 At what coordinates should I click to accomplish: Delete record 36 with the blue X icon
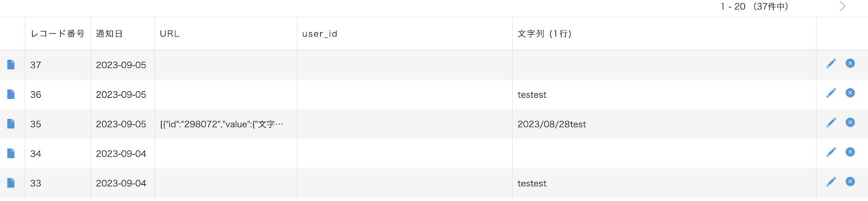pos(850,93)
